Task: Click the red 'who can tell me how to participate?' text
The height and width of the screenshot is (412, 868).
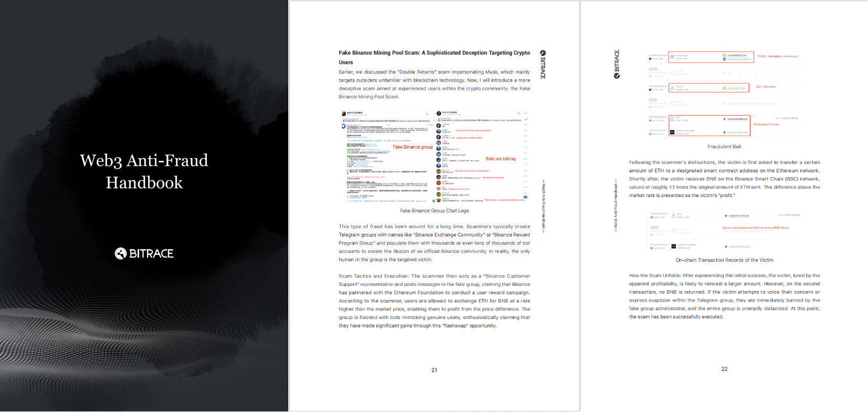Action: [472, 171]
